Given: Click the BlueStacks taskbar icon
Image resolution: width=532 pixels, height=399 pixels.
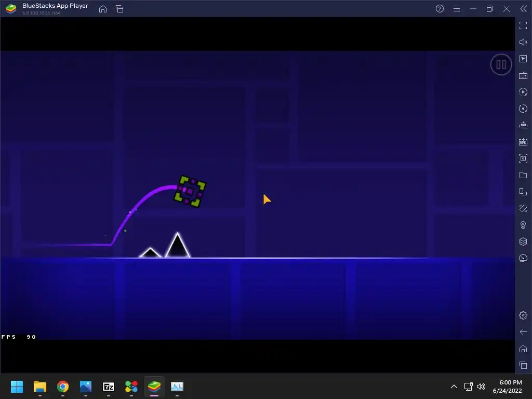Looking at the screenshot, I should coord(154,387).
